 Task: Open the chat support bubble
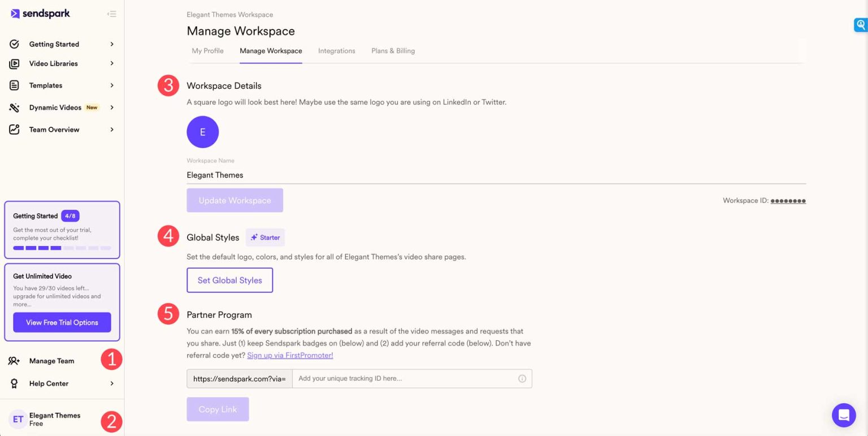[844, 415]
